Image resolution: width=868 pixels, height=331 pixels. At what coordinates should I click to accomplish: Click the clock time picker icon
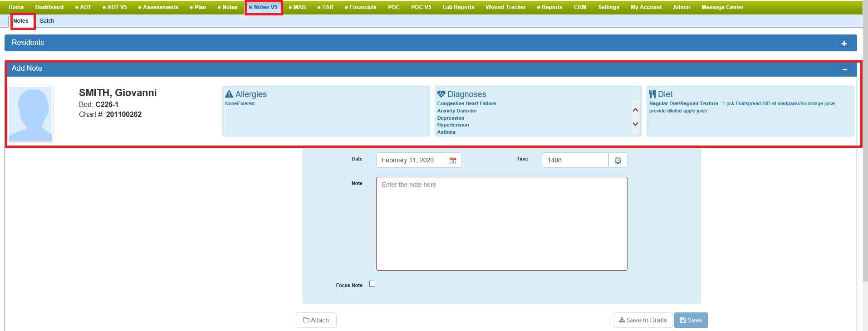[618, 161]
